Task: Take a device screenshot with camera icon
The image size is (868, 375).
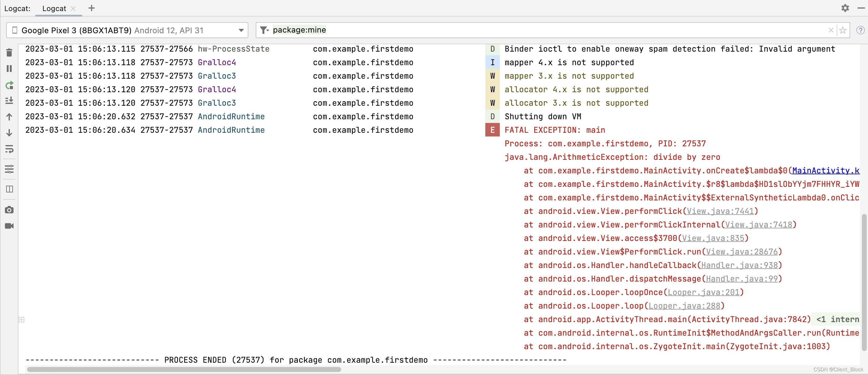Action: point(10,210)
